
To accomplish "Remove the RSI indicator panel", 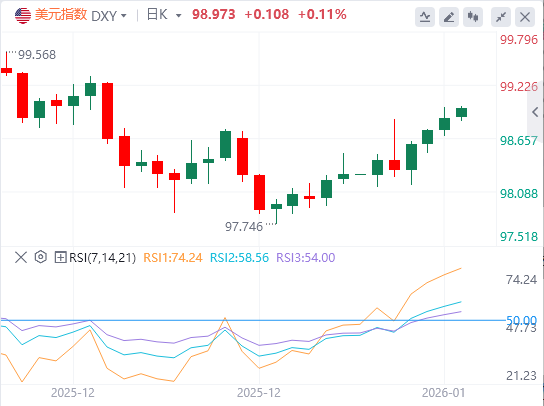I will click(x=21, y=257).
